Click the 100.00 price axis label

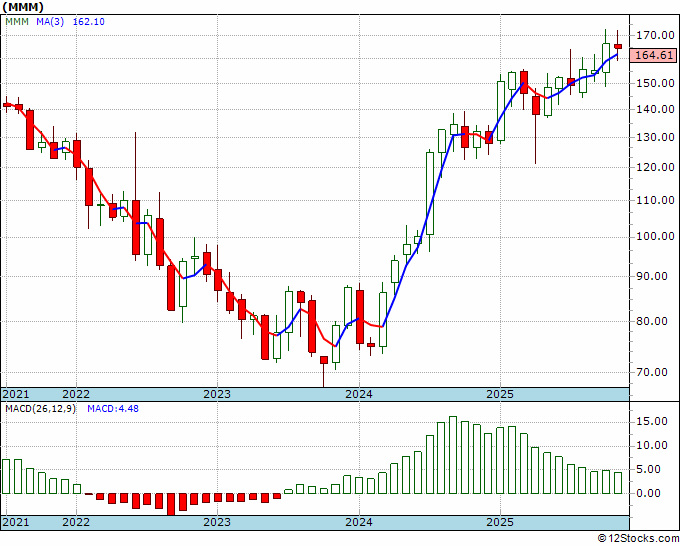point(655,237)
